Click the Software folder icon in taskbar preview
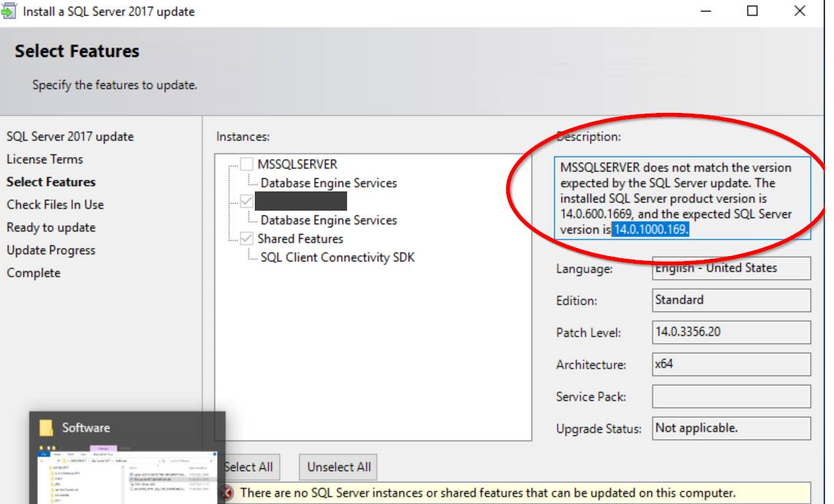Image resolution: width=834 pixels, height=504 pixels. 46,428
